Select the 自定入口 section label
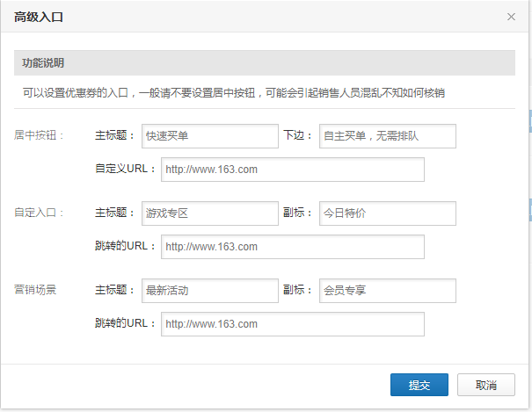 point(39,213)
